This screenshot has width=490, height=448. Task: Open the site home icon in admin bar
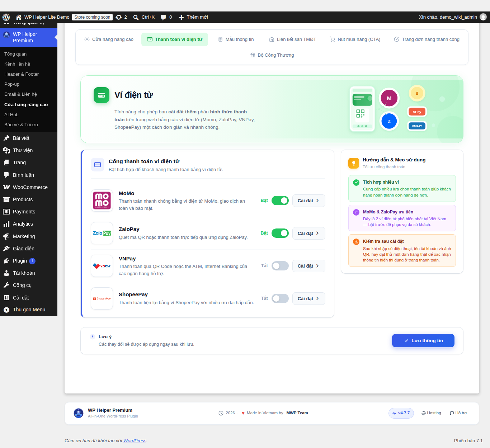[x=19, y=17]
